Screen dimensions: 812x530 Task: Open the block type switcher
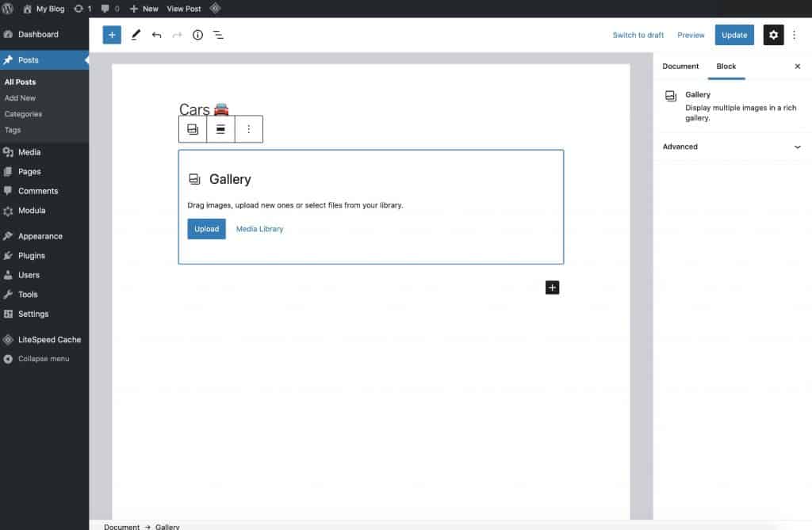tap(193, 128)
